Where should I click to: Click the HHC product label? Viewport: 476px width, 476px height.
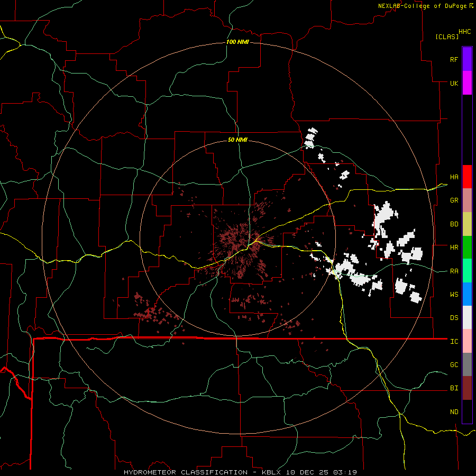464,32
